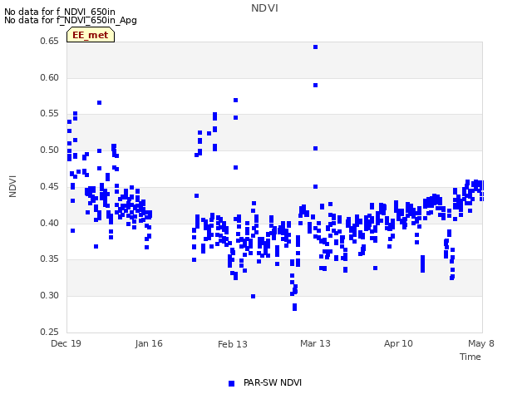Click the 0.25 y-axis tick label
532x399 pixels.
pyautogui.click(x=49, y=332)
